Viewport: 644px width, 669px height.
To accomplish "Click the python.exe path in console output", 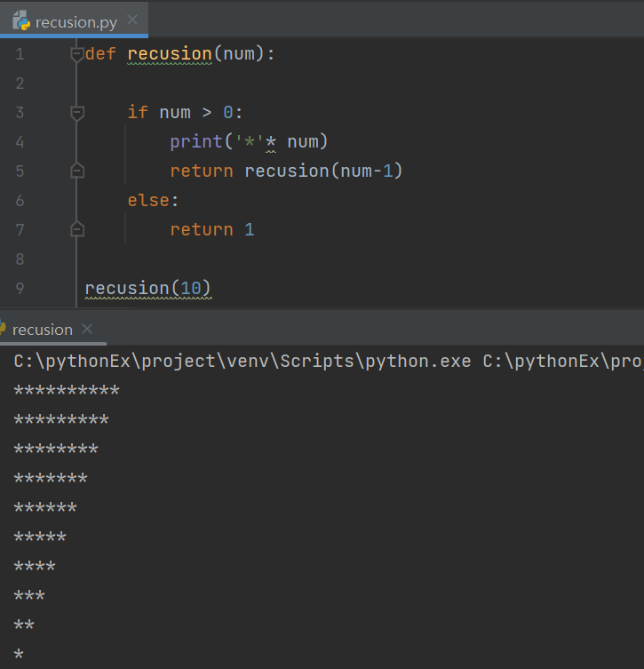I will click(242, 362).
